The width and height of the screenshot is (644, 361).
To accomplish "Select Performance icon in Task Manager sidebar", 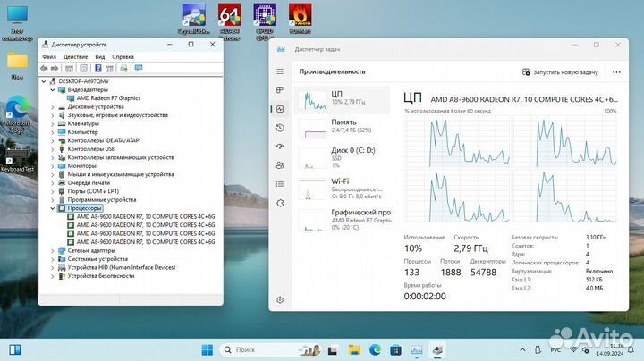I will (x=280, y=109).
